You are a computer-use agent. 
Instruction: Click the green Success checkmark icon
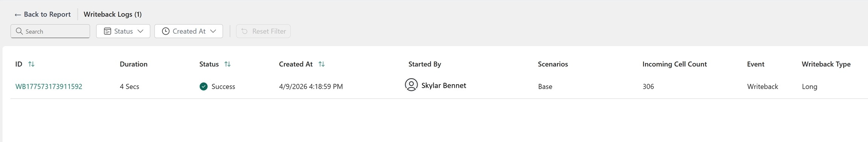pos(203,86)
